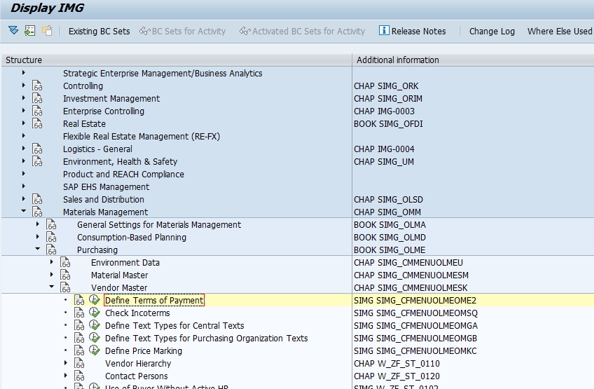Open Release Notes

412,31
